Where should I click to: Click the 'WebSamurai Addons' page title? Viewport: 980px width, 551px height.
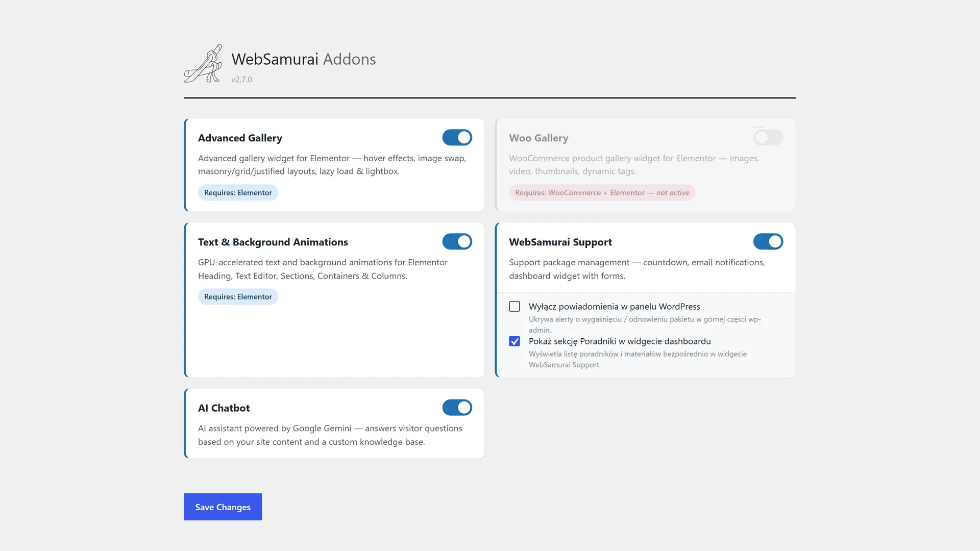click(x=304, y=59)
